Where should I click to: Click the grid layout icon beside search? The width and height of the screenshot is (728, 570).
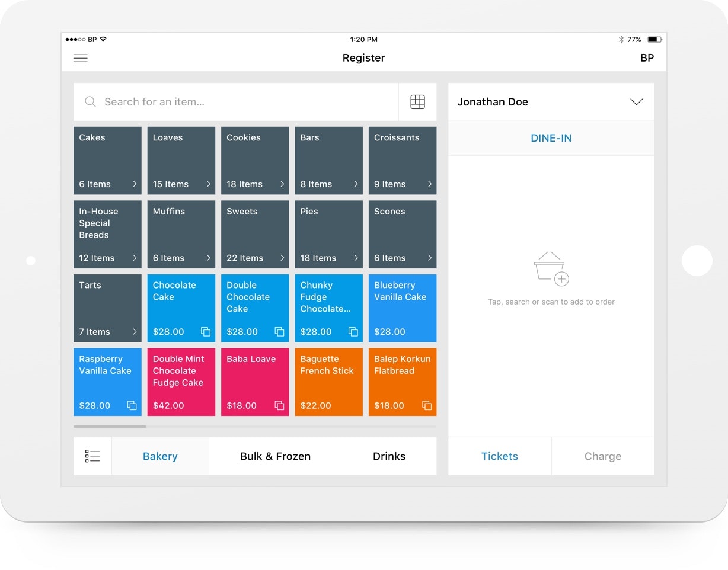[417, 102]
